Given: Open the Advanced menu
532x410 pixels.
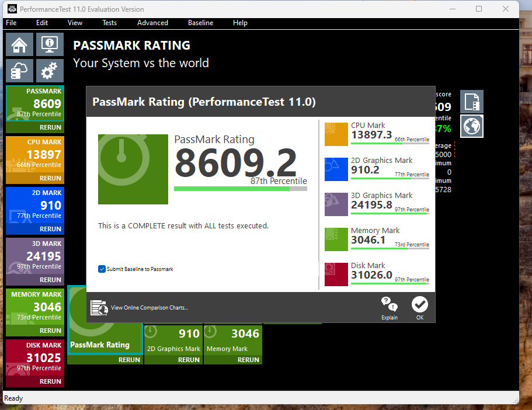Looking at the screenshot, I should 152,23.
